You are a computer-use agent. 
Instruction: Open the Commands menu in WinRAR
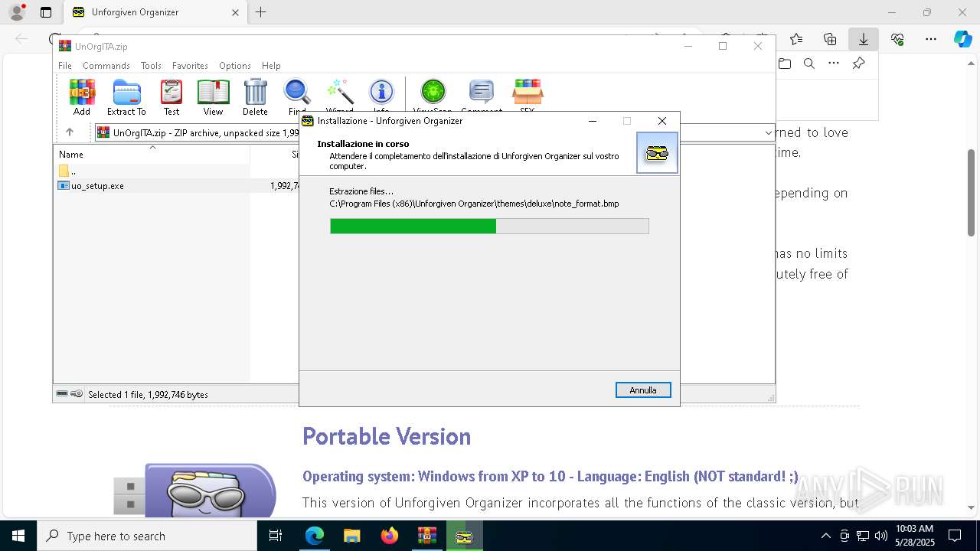coord(106,66)
